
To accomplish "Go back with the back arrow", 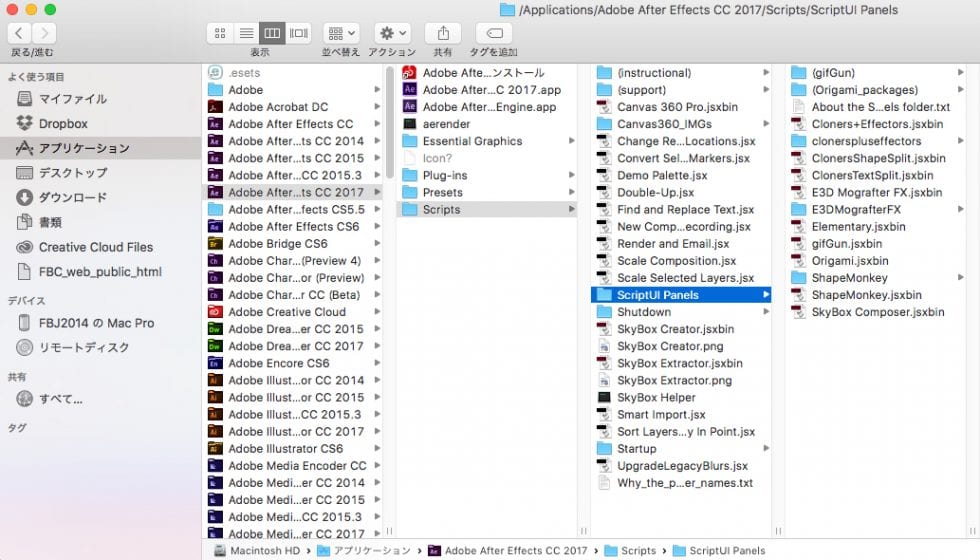I will (19, 33).
